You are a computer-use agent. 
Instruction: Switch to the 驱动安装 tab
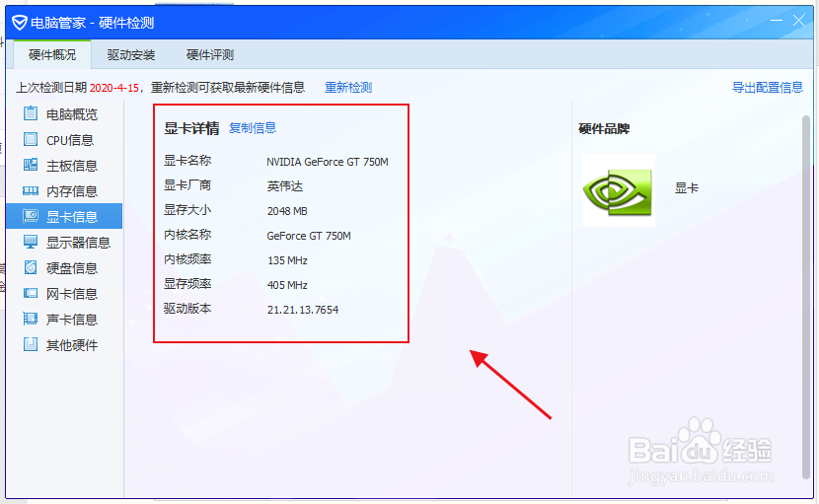coord(131,54)
